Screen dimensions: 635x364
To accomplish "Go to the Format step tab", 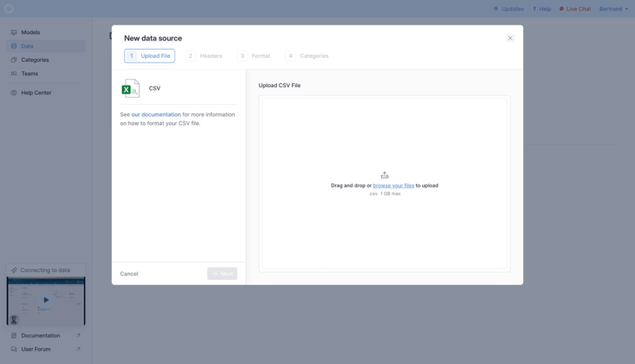I will pyautogui.click(x=254, y=56).
